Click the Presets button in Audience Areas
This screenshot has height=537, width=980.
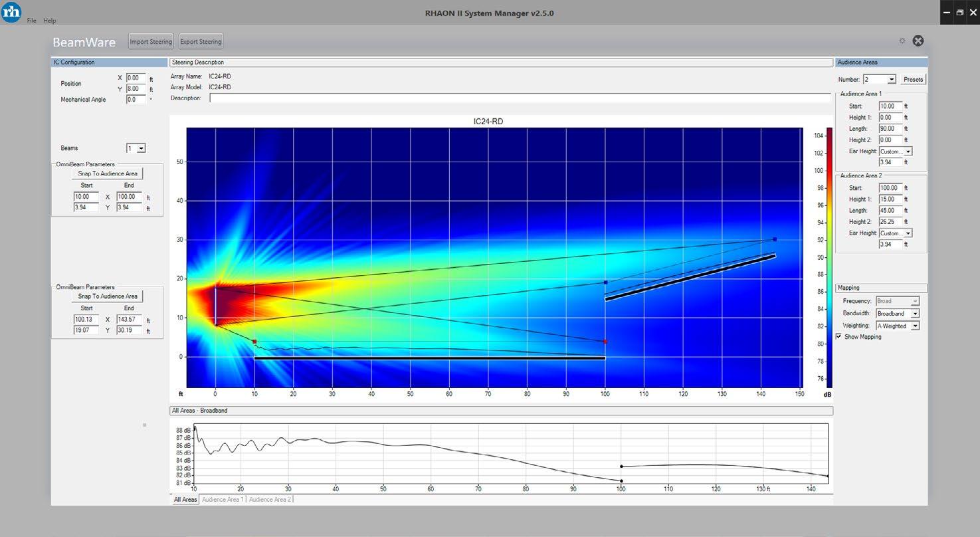(x=914, y=79)
